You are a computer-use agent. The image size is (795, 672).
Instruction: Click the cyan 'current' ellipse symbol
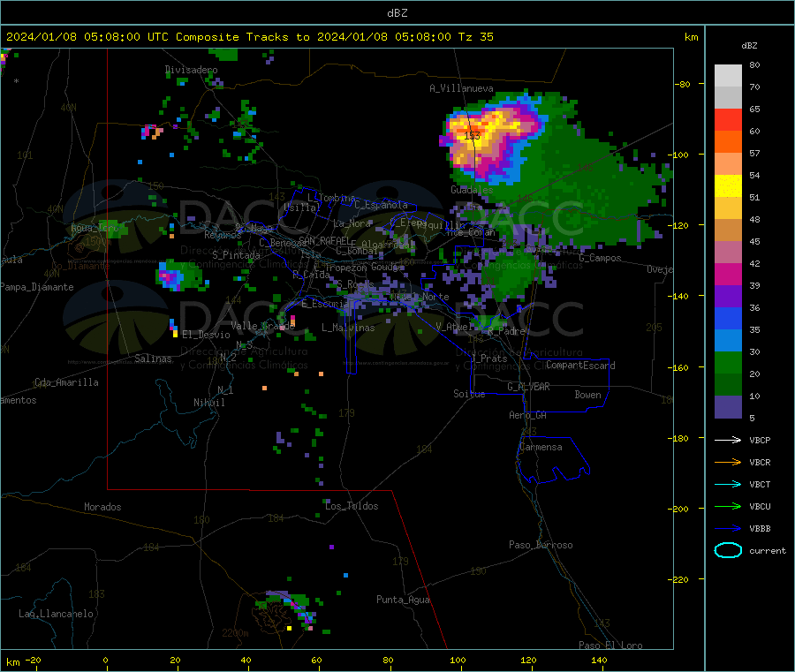tap(728, 550)
